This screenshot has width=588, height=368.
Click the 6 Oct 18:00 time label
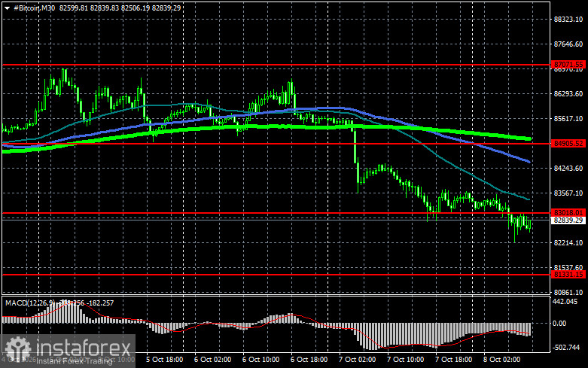click(x=309, y=360)
